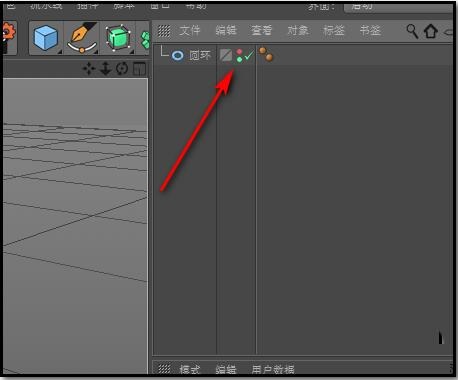Click the viewport zoom camera icon

pyautogui.click(x=106, y=69)
